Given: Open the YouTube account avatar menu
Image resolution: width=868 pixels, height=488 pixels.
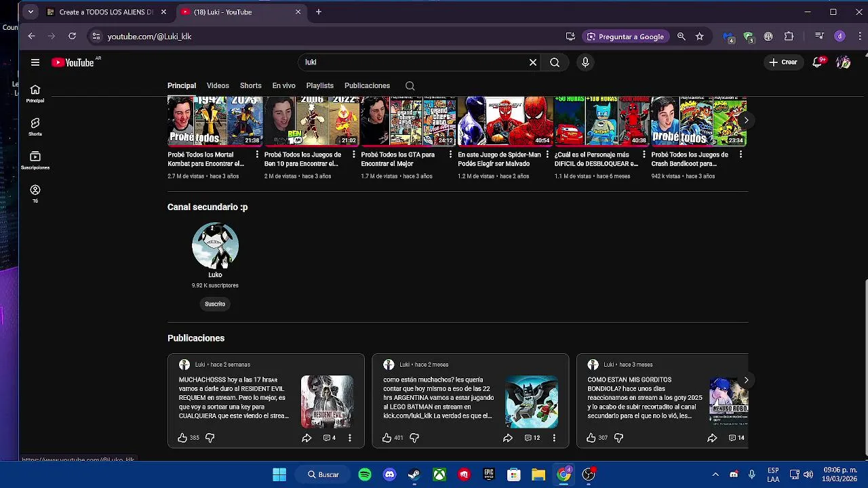Looking at the screenshot, I should coord(843,62).
